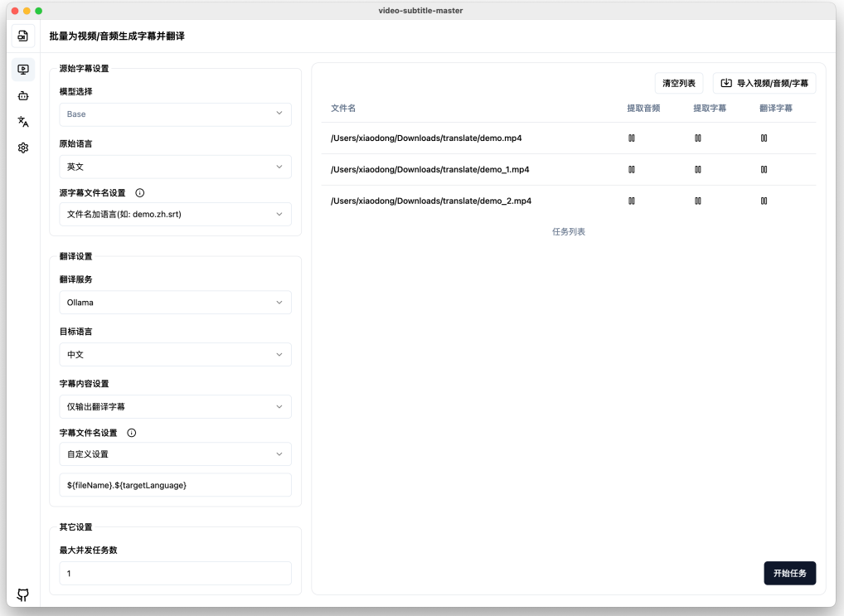Open the robot model management icon

point(23,96)
